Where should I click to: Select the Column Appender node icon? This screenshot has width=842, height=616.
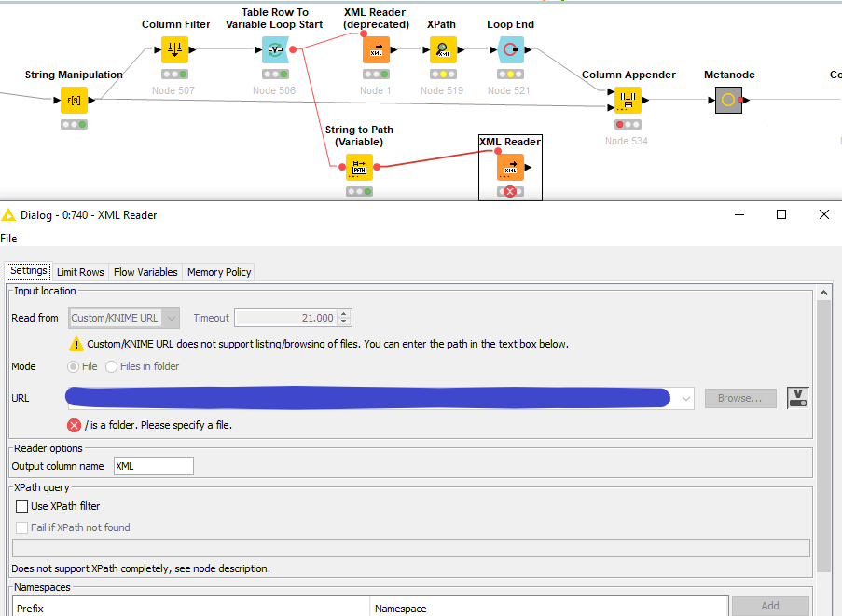coord(628,100)
